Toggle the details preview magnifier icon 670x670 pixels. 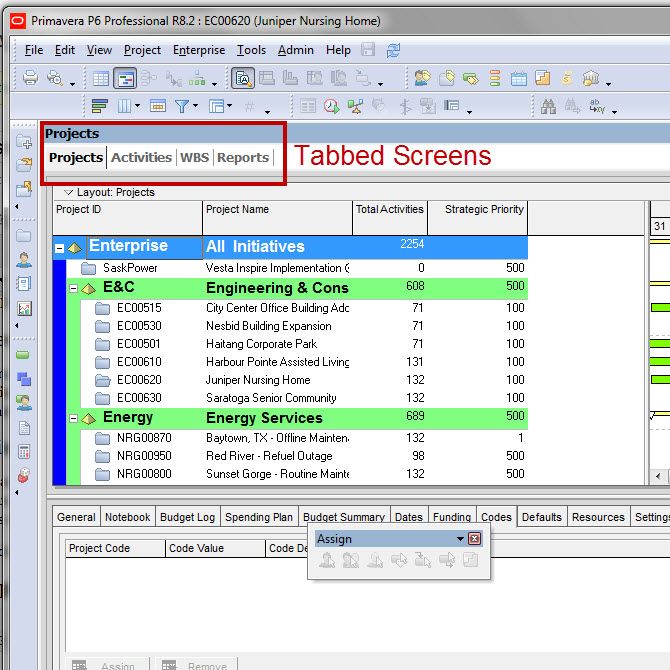(x=243, y=78)
